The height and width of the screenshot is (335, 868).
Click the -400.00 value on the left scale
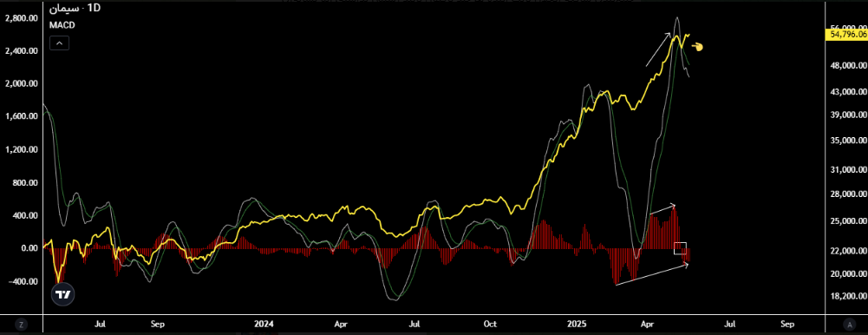coord(23,281)
